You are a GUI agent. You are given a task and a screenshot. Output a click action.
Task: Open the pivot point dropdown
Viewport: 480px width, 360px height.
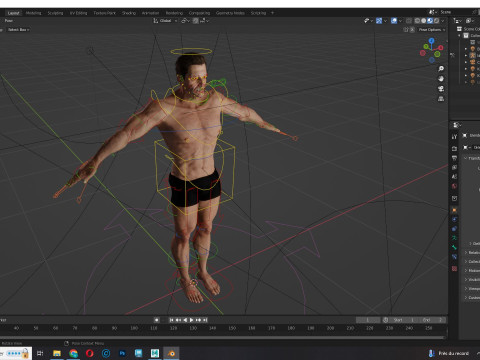(x=186, y=21)
